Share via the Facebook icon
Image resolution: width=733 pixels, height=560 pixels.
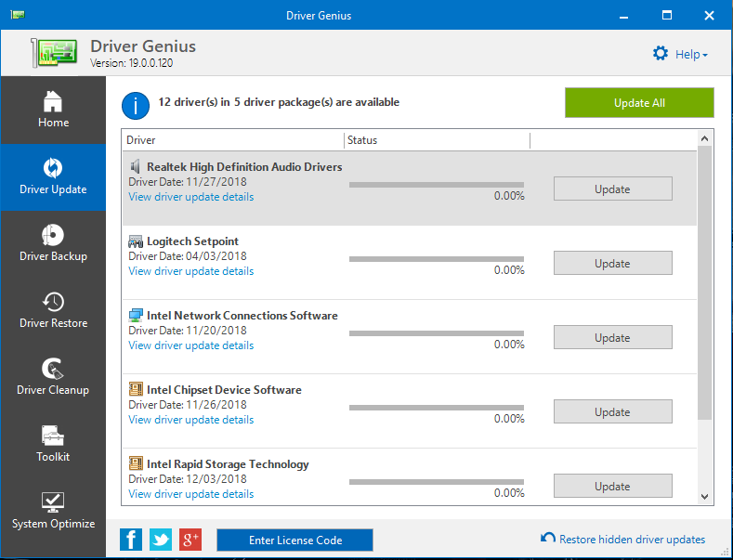131,540
